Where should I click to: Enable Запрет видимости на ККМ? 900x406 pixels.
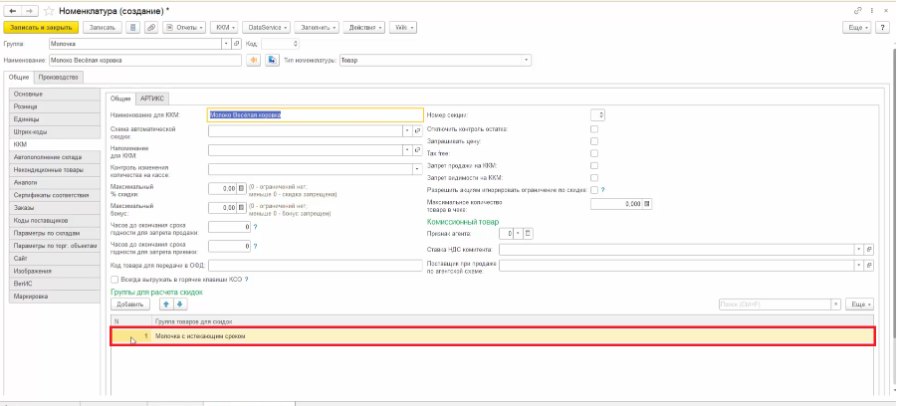(594, 177)
